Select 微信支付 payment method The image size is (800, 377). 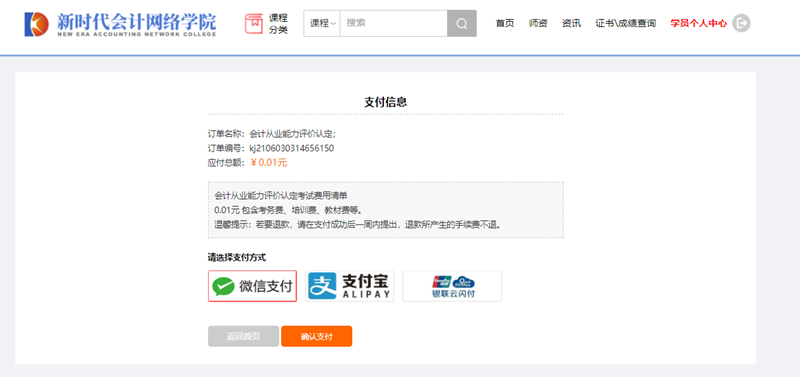[253, 286]
